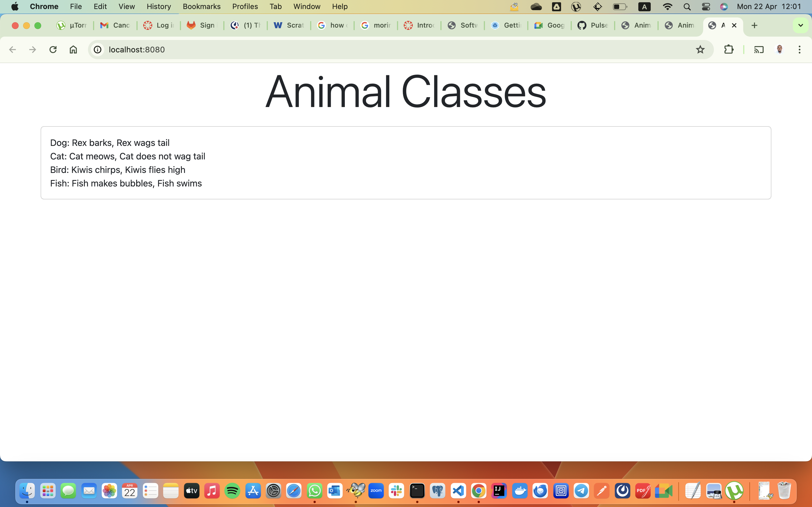This screenshot has height=507, width=812.
Task: Open the Extensions puzzle icon
Action: coord(729,50)
